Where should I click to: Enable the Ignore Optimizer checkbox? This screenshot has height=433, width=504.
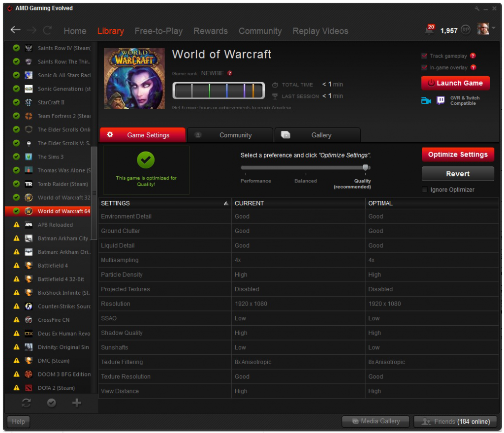point(425,190)
